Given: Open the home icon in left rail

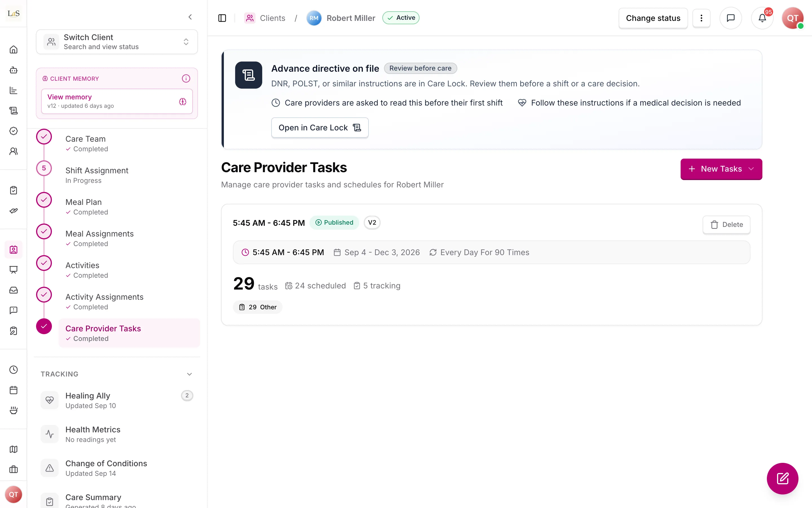Looking at the screenshot, I should coord(14,50).
